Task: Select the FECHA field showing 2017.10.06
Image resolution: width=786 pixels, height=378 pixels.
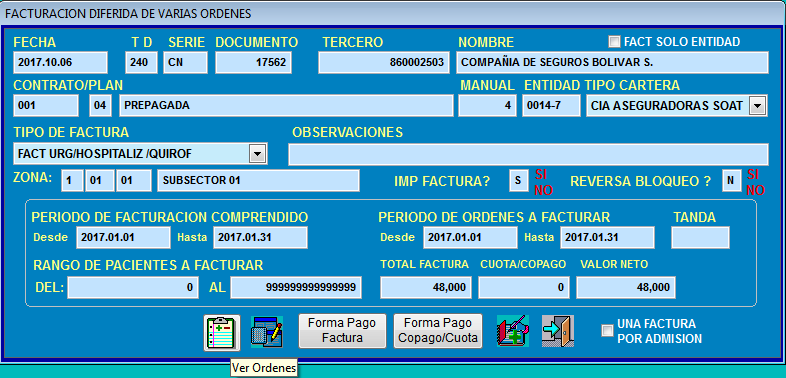Action: point(61,63)
